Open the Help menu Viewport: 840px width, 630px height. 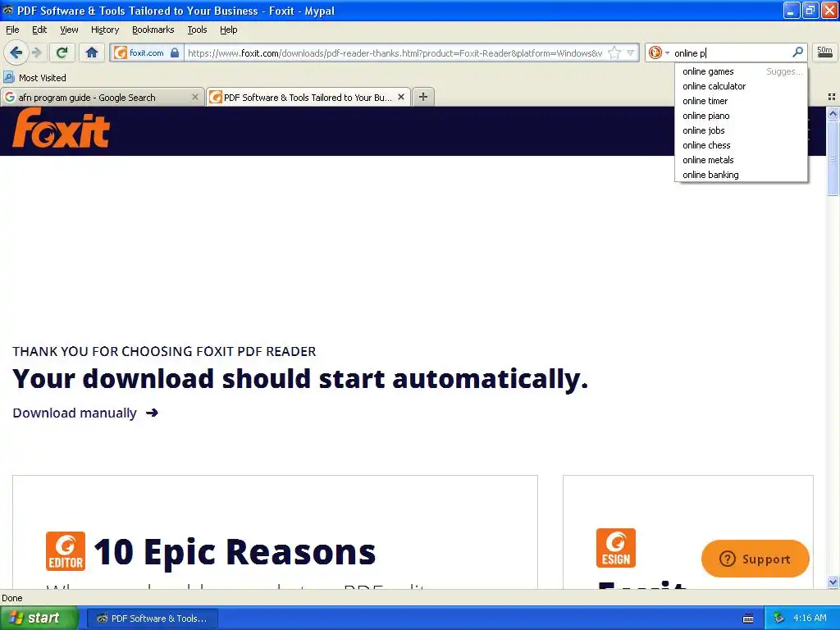[228, 30]
